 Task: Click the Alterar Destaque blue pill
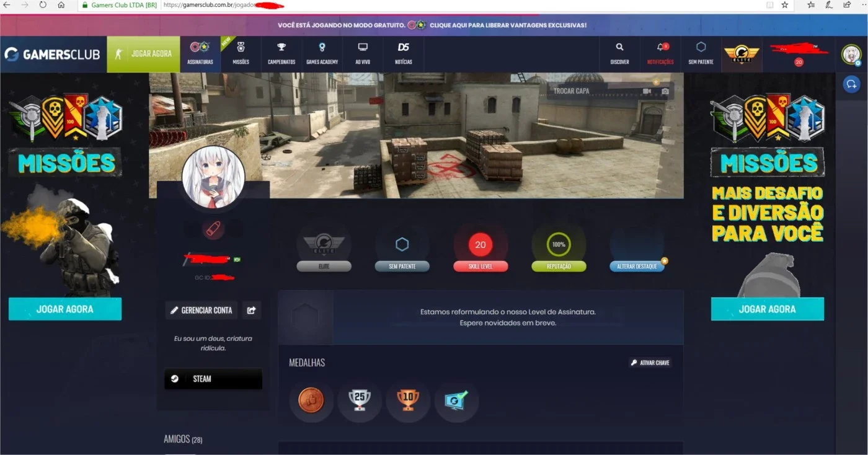coord(637,267)
